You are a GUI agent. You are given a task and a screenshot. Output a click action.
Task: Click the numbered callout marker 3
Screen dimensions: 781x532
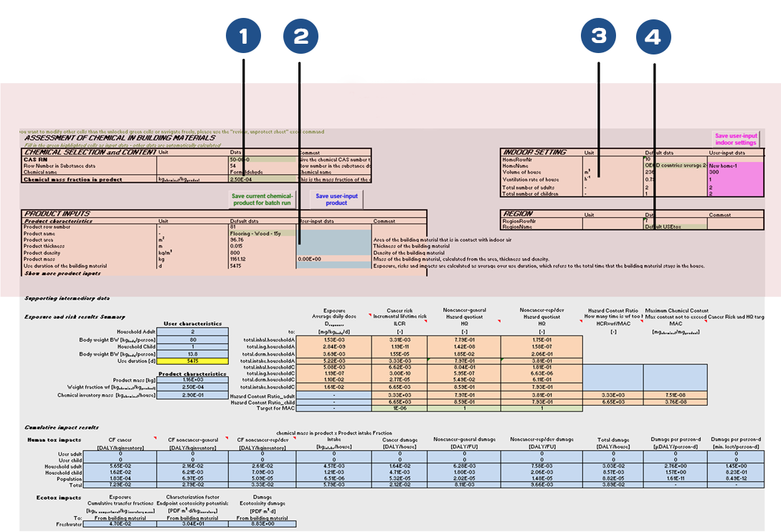click(x=599, y=36)
